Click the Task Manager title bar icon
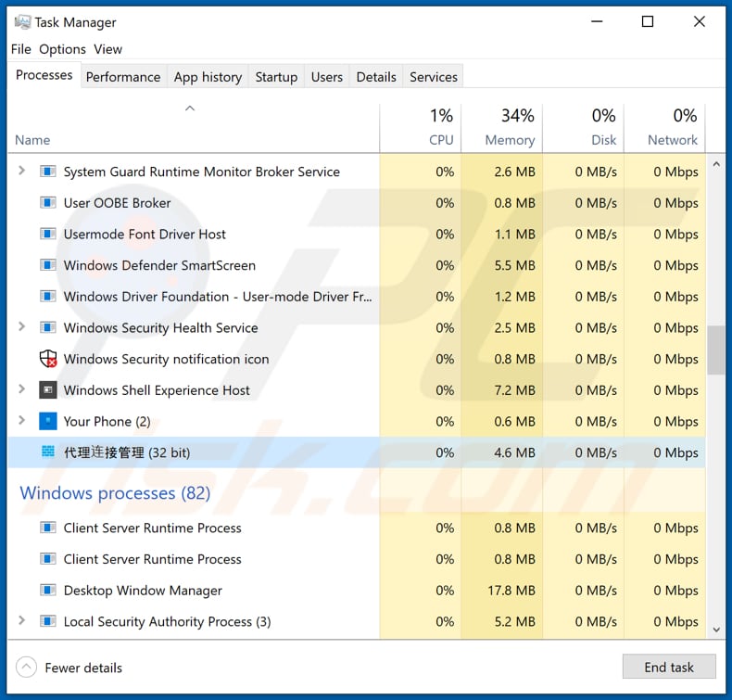The image size is (732, 700). point(22,22)
